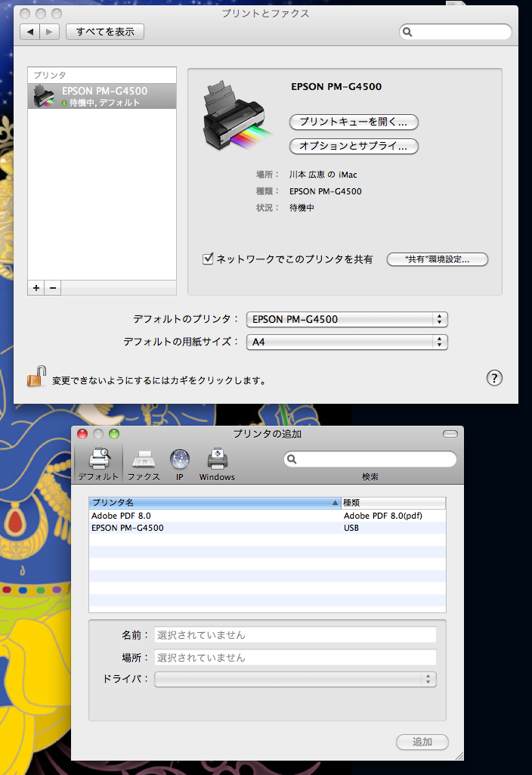Click すべてを表示 button

105,32
